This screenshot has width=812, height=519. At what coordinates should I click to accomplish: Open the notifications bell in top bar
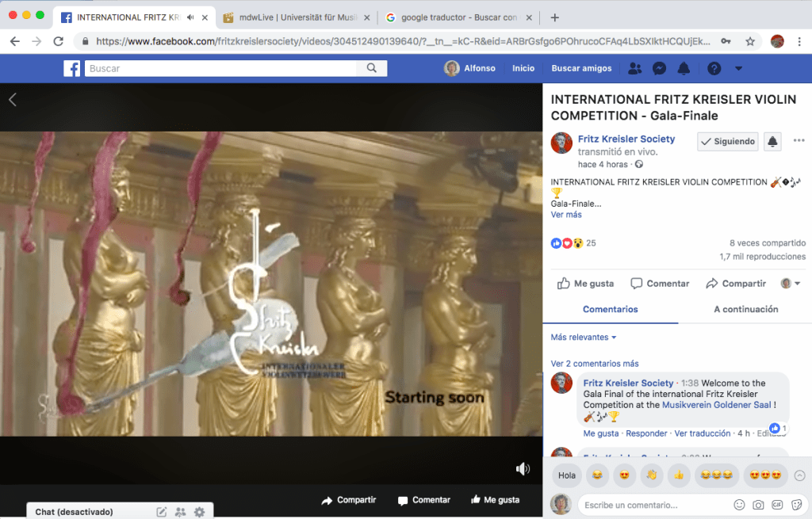[684, 69]
